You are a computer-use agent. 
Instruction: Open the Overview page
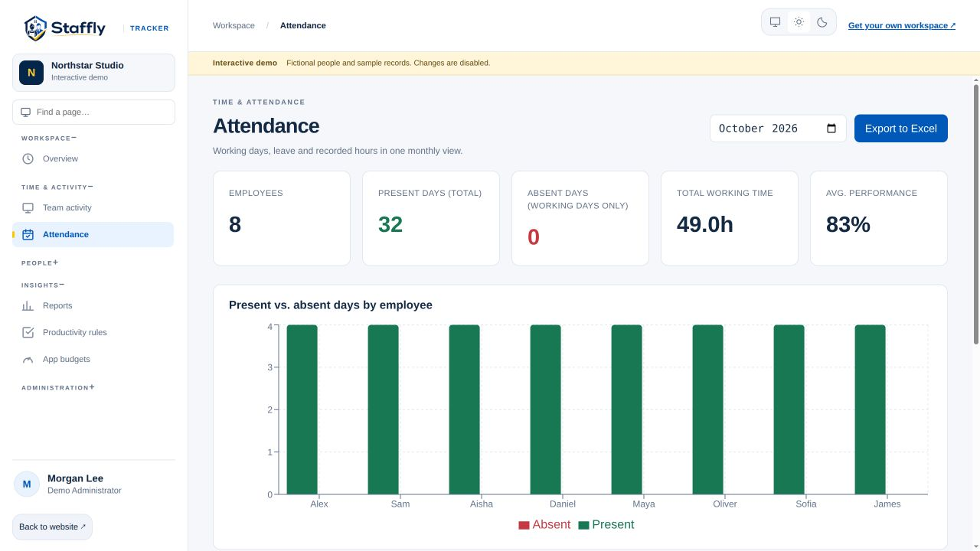[x=93, y=158]
